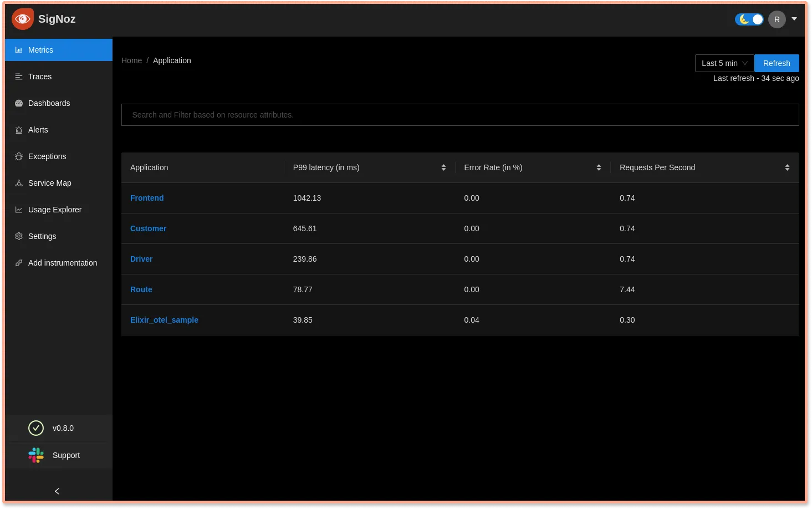Click the Application column header

click(x=149, y=167)
